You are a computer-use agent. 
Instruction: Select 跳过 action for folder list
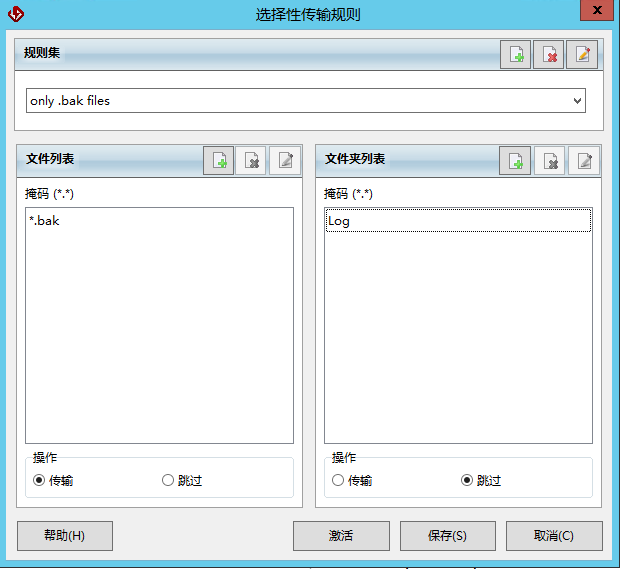click(481, 480)
